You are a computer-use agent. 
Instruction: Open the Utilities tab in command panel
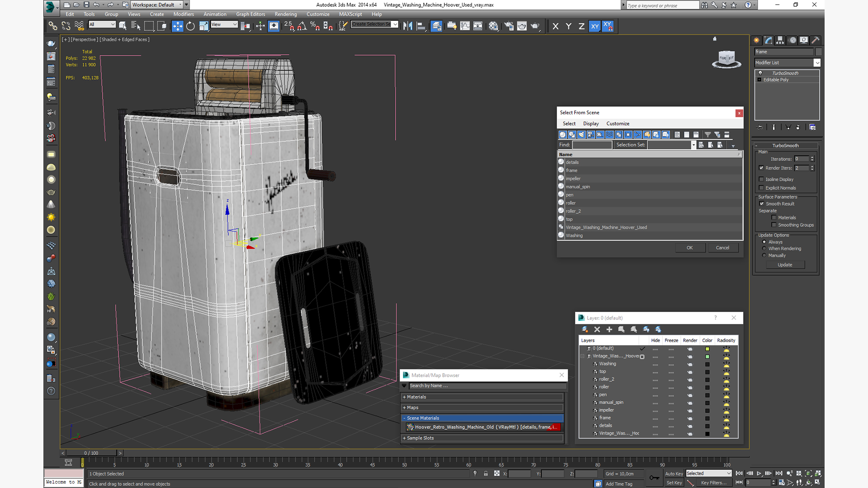click(816, 40)
